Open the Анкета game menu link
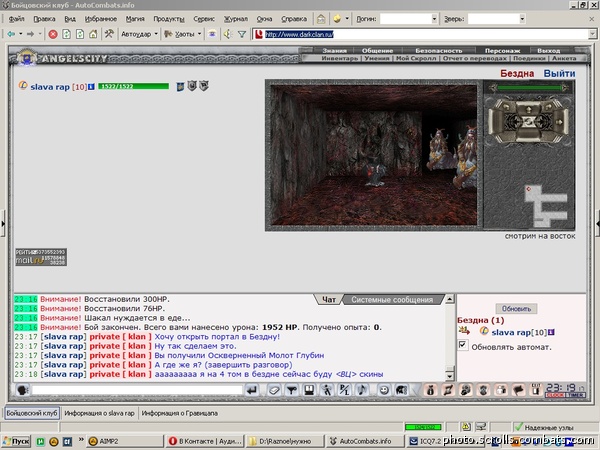 [x=564, y=58]
